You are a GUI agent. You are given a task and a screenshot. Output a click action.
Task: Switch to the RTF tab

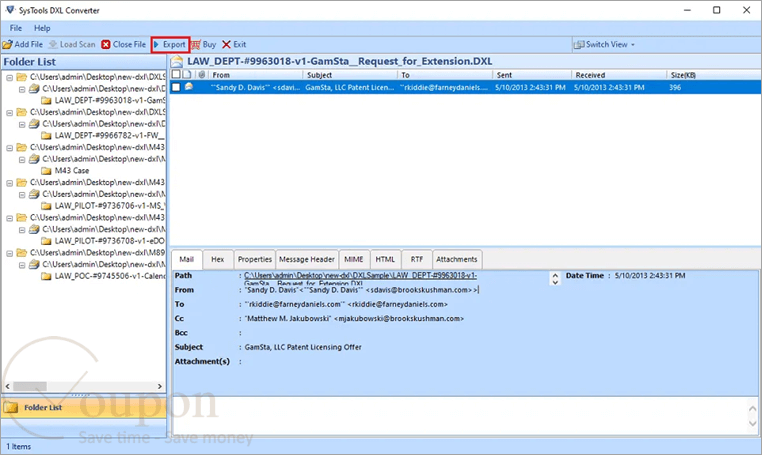coord(416,259)
